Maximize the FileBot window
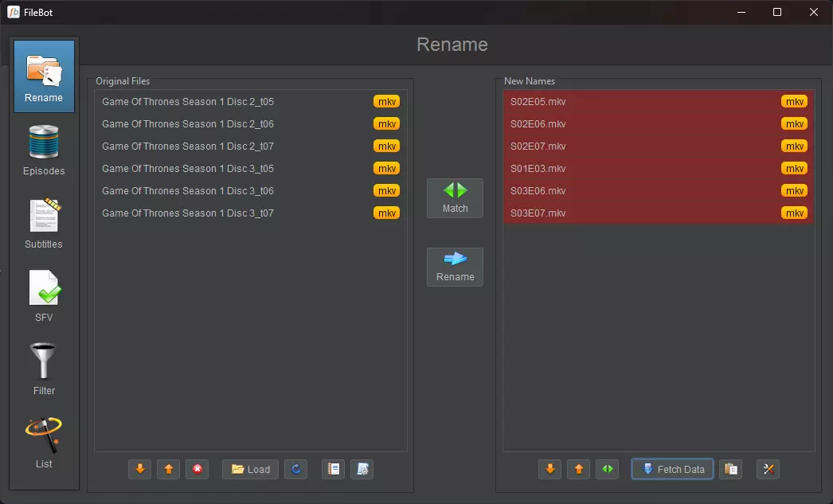This screenshot has height=504, width=833. [777, 12]
